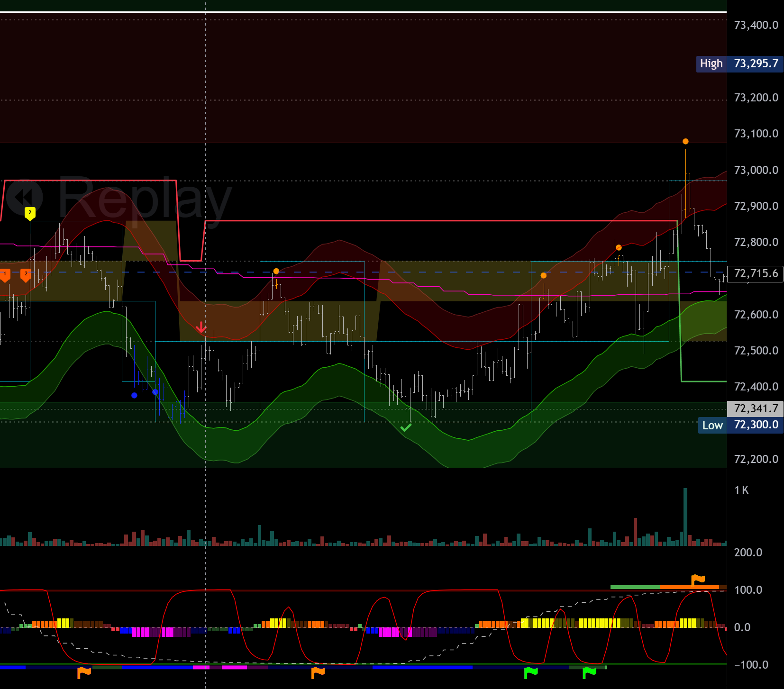Click the second orange flag at bottom
The height and width of the screenshot is (689, 784).
[x=318, y=672]
